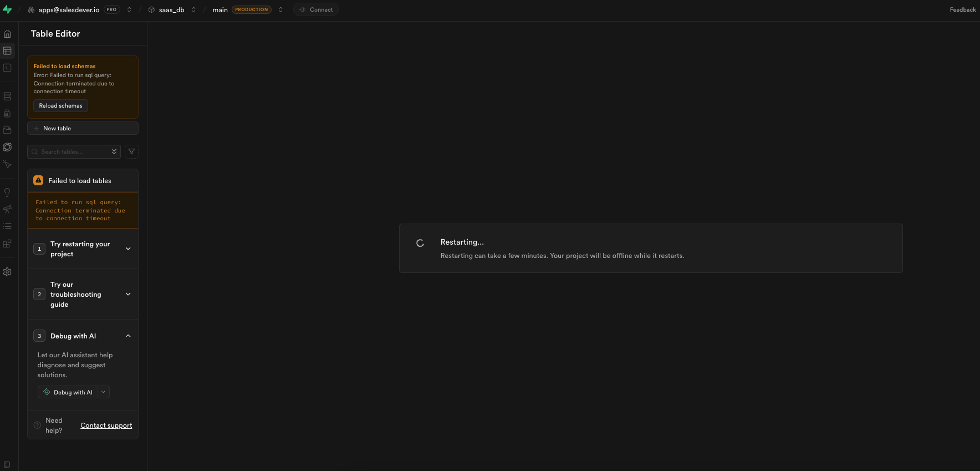Open the Edge Functions globe icon
Image resolution: width=980 pixels, height=471 pixels.
click(x=7, y=147)
